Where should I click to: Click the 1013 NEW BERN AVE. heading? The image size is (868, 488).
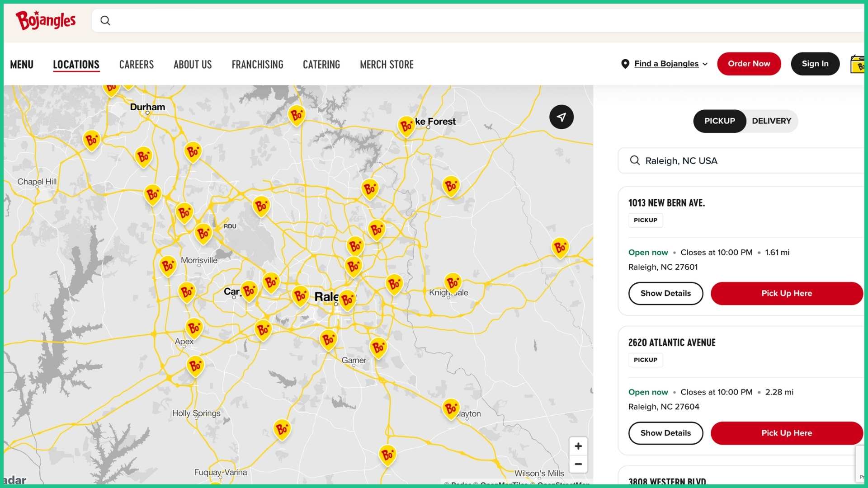tap(666, 203)
